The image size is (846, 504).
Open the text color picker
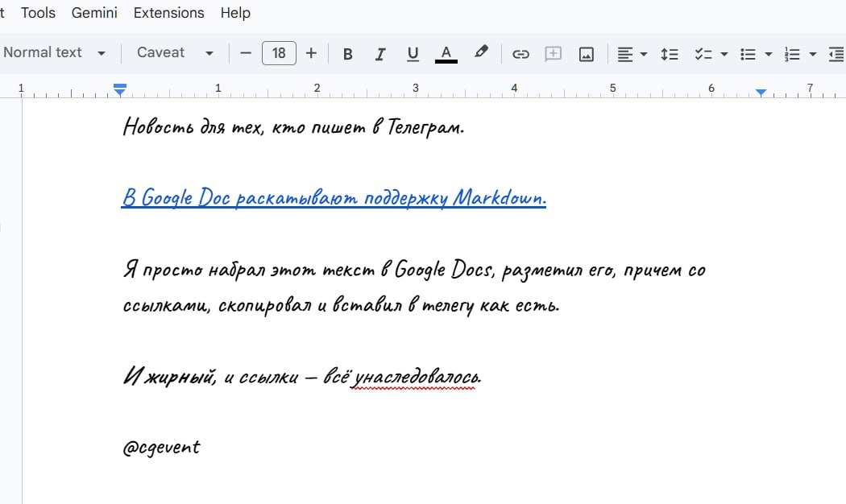446,54
